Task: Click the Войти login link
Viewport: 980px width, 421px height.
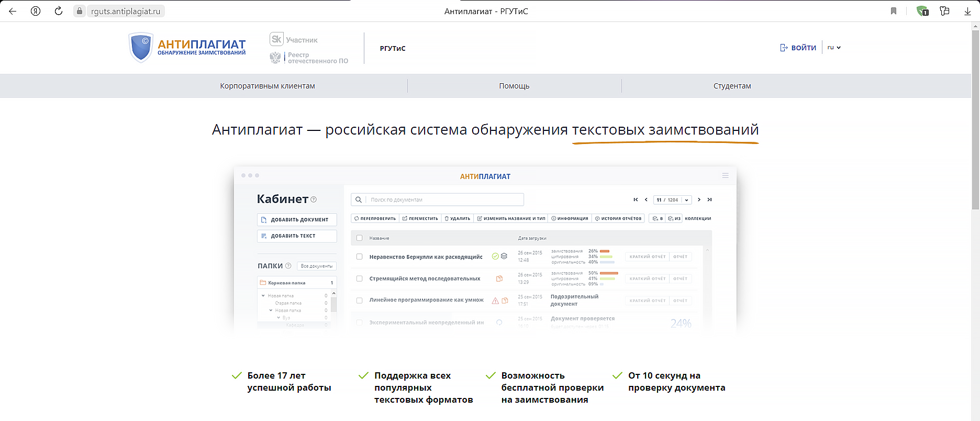Action: pos(798,48)
